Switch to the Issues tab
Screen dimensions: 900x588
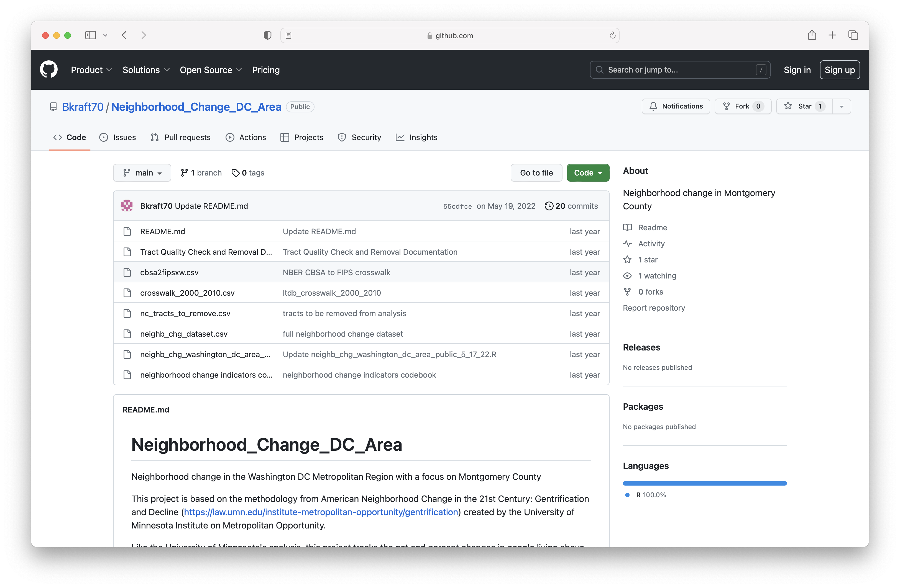(x=117, y=137)
